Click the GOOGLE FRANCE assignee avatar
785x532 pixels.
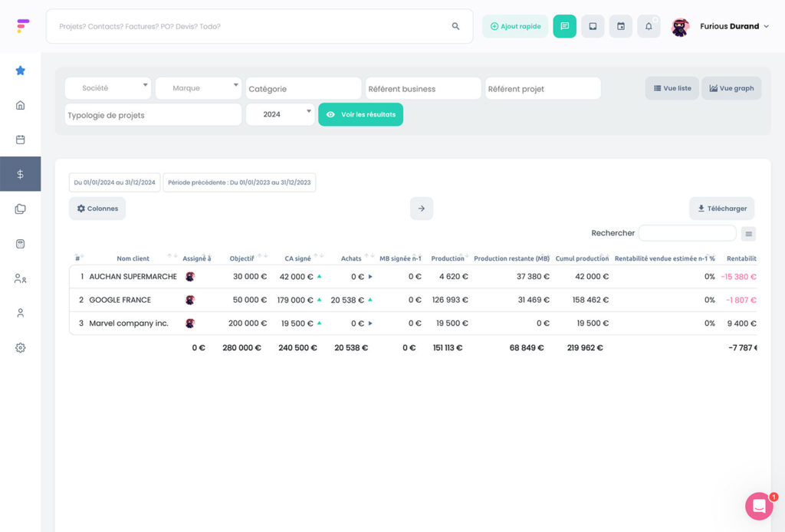pos(190,300)
